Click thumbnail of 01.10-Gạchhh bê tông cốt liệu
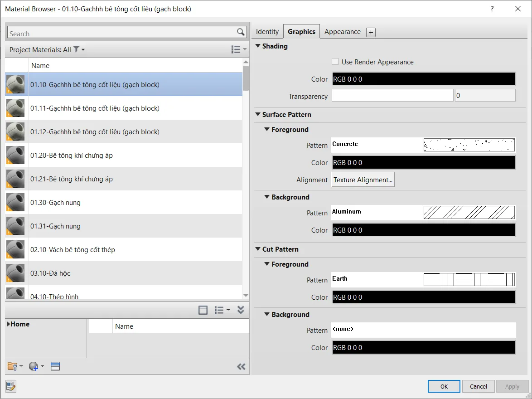 [x=15, y=84]
